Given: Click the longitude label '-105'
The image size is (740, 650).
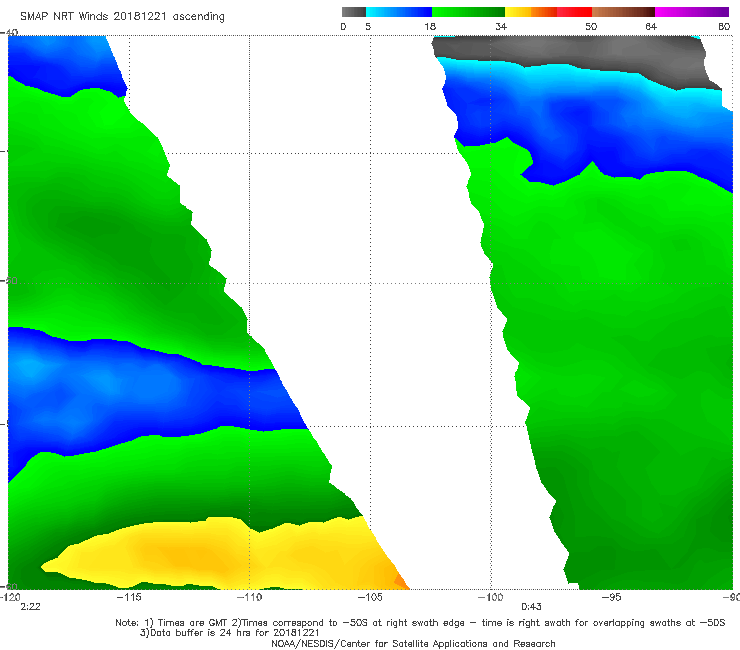Looking at the screenshot, I should [x=370, y=598].
